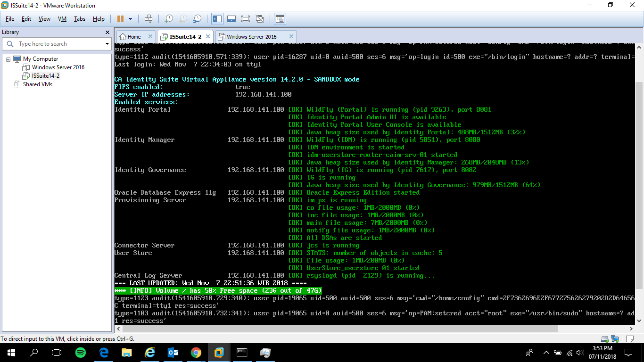Open the File menu
Screen dimensions: 644x362
tap(10, 19)
